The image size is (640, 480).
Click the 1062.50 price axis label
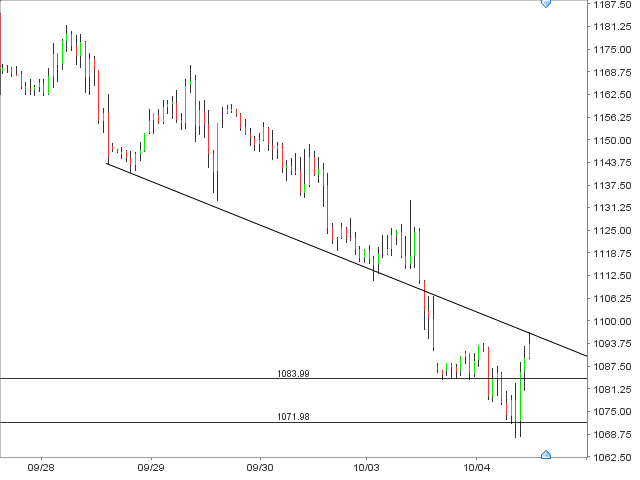point(612,457)
